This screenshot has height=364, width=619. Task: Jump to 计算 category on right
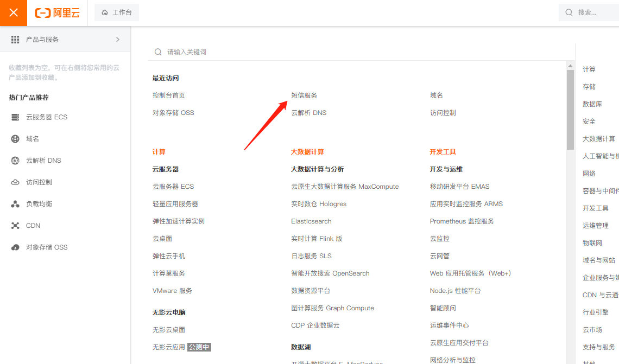[589, 69]
